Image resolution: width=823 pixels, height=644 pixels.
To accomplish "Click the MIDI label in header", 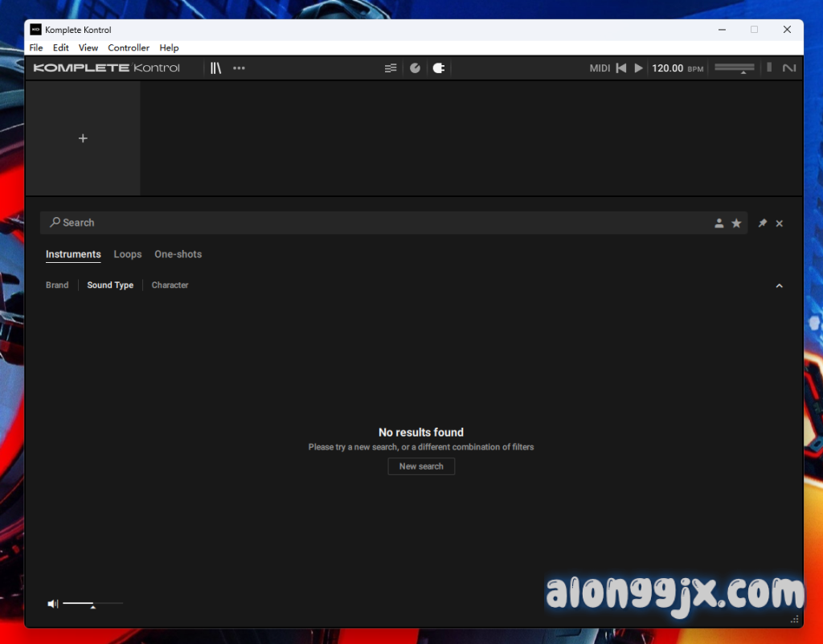I will pos(600,68).
